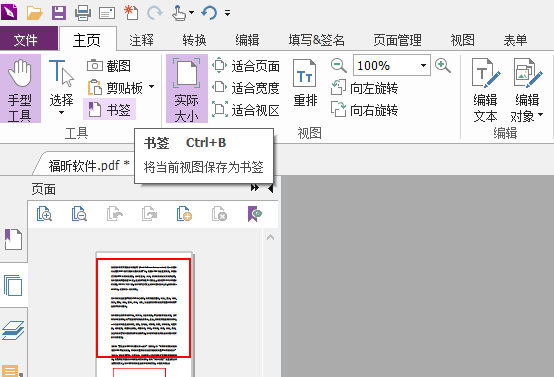Click the thumbnail scrollbar up arrow
The image size is (554, 377).
(x=270, y=237)
